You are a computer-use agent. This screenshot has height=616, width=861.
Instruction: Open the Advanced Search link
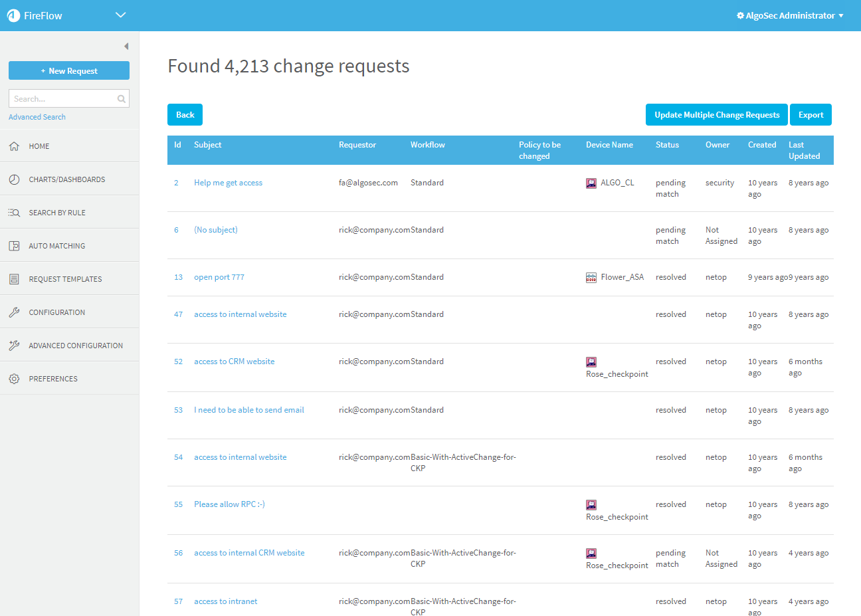(37, 117)
